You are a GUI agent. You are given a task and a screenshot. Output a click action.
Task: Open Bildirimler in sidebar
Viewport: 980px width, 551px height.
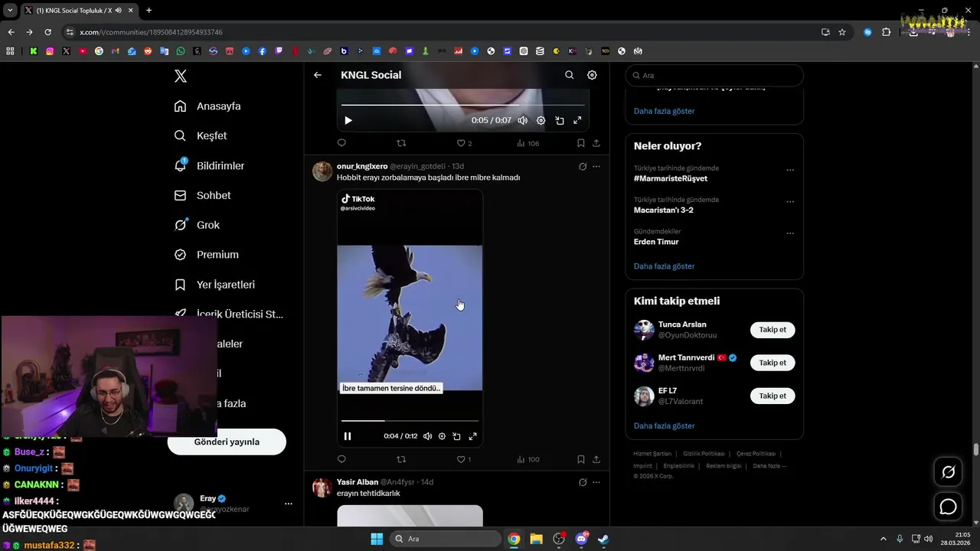(209, 165)
